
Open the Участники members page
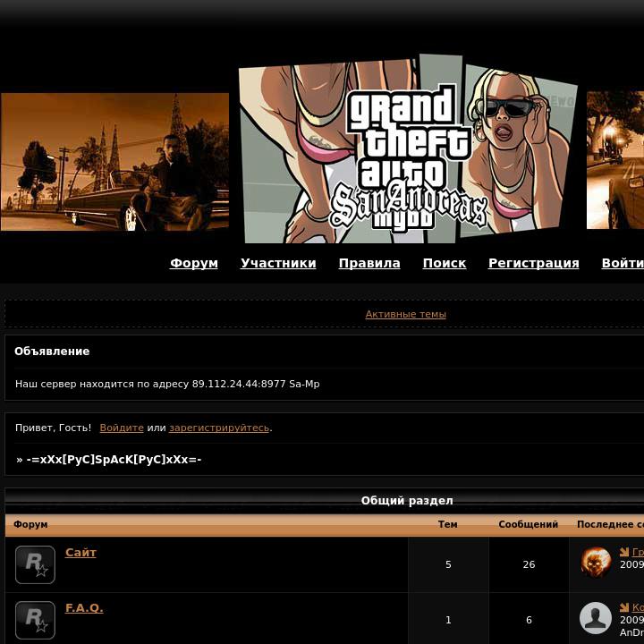click(278, 263)
